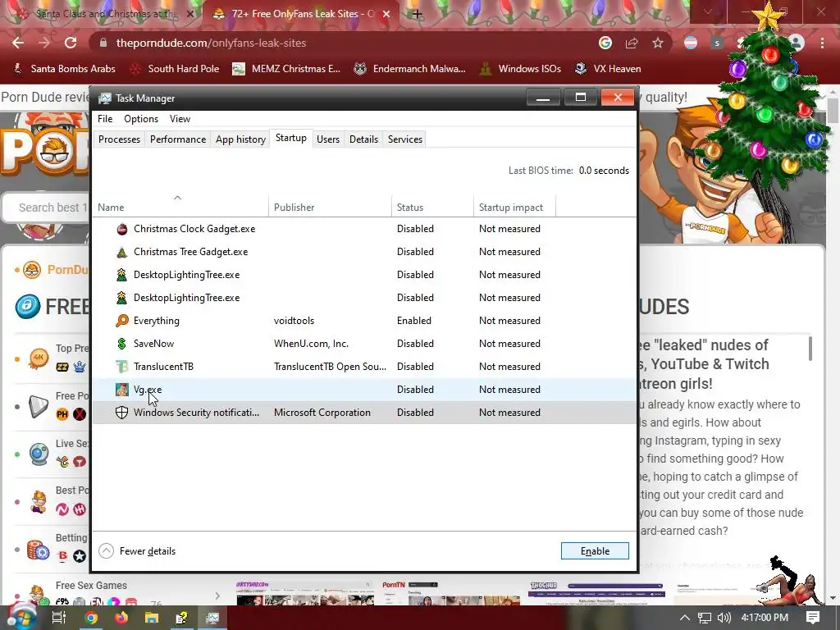Click the Christmas Tree Gadget.exe icon
840x630 pixels.
coord(122,252)
